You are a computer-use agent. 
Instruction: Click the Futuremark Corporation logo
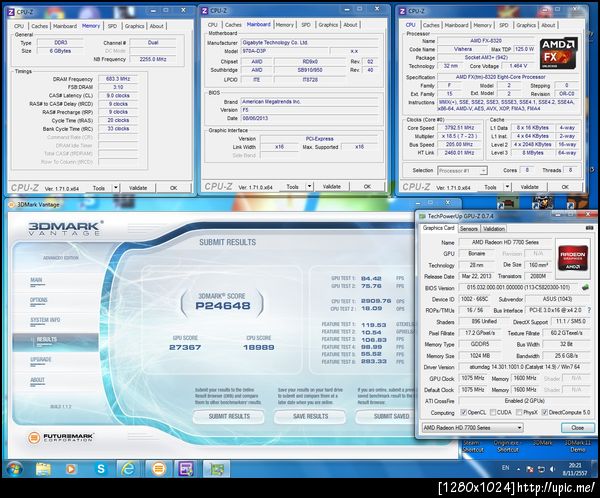pos(60,438)
